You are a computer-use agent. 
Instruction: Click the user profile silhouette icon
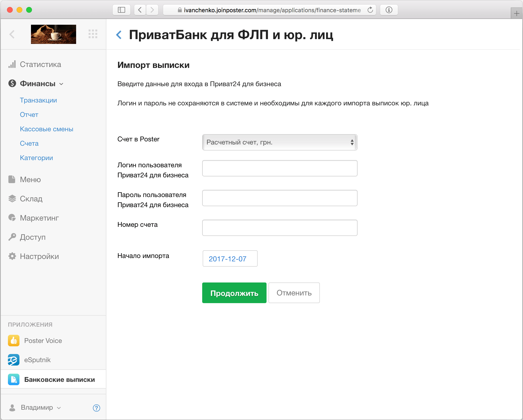(x=12, y=408)
